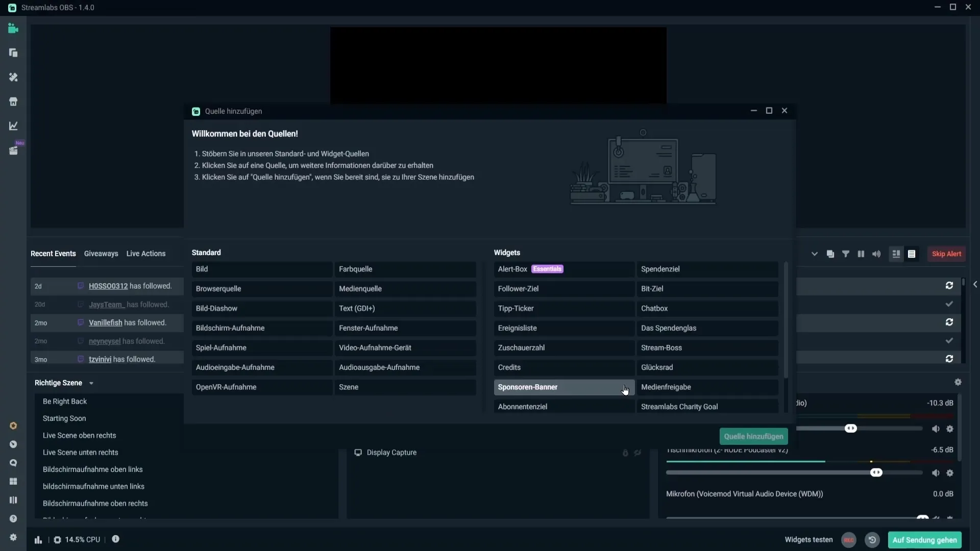Pause the alert queue
980x551 pixels.
coord(861,254)
